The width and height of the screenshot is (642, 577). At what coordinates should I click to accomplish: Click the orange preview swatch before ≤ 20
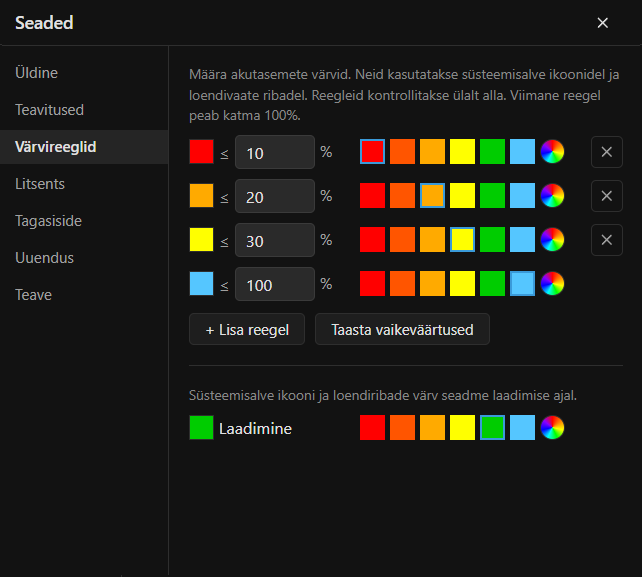pos(201,195)
